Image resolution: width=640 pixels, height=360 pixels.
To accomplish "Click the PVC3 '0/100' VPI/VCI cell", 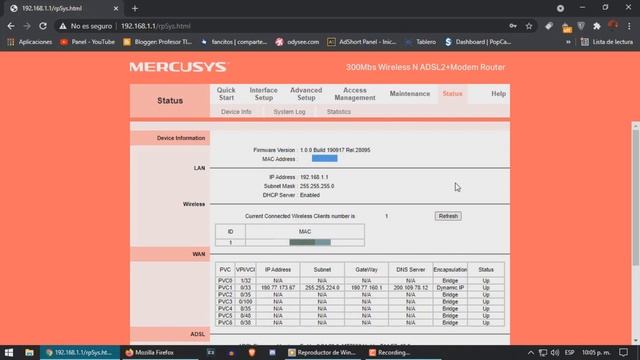I will (x=245, y=302).
